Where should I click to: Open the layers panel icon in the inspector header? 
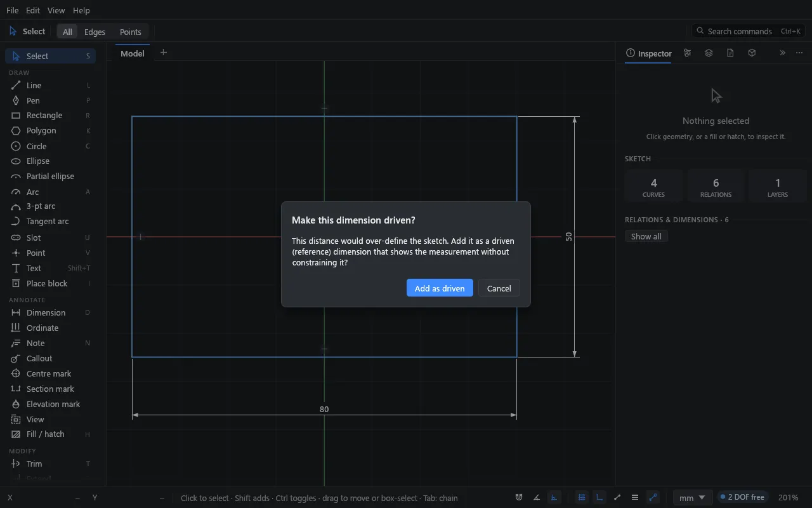[709, 53]
